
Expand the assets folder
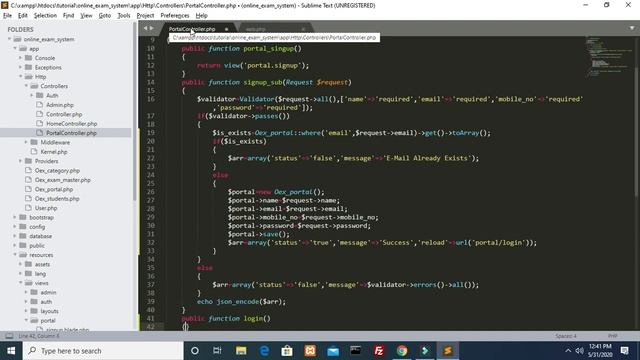tap(20, 264)
